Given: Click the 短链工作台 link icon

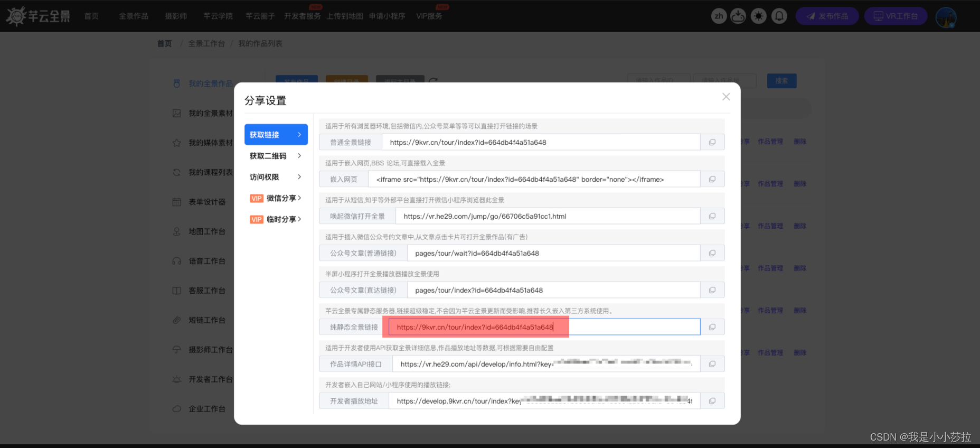Looking at the screenshot, I should [x=177, y=320].
